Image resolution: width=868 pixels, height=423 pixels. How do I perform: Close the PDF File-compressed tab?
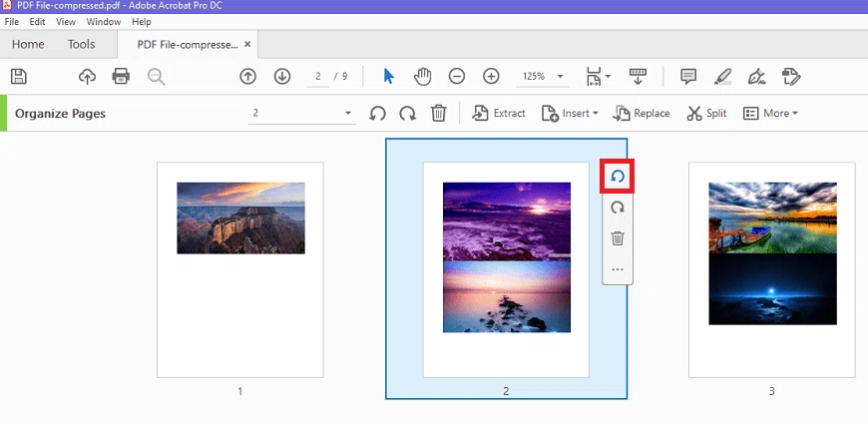tap(247, 44)
